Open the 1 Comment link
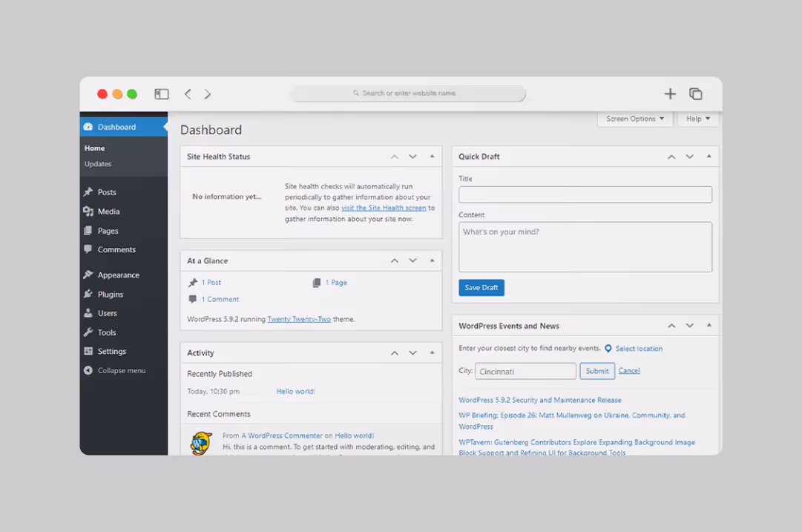802x532 pixels. pos(220,299)
